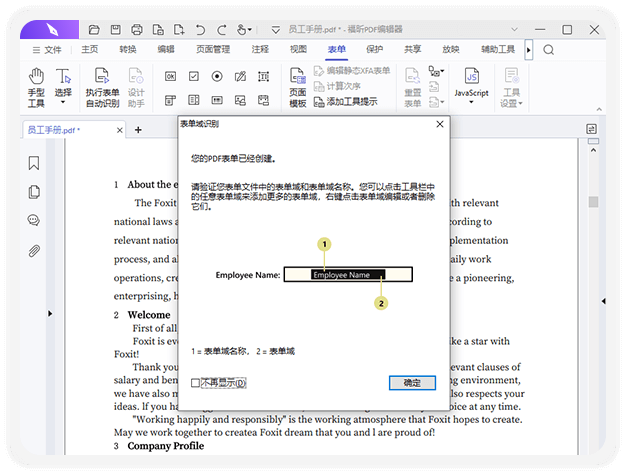Click the redo arrow in title bar
Viewport: 626px width, 475px height.
[x=222, y=30]
